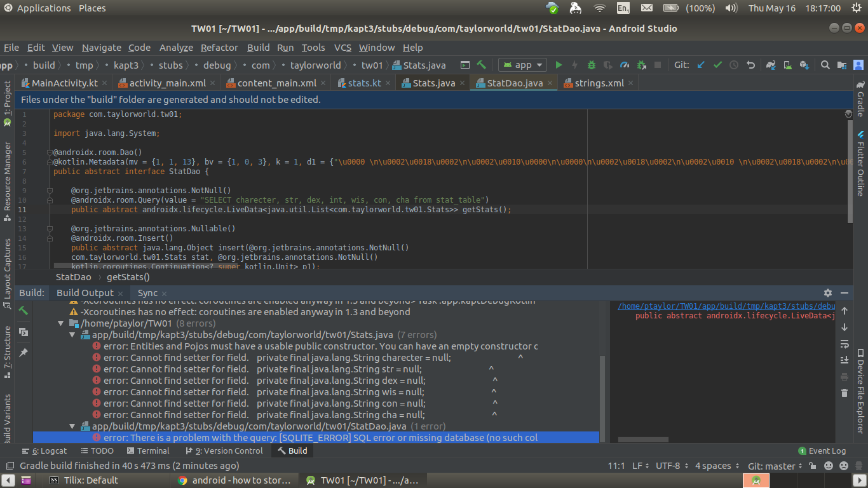Close the StatDao.java editor tab
This screenshot has height=488, width=868.
point(550,83)
